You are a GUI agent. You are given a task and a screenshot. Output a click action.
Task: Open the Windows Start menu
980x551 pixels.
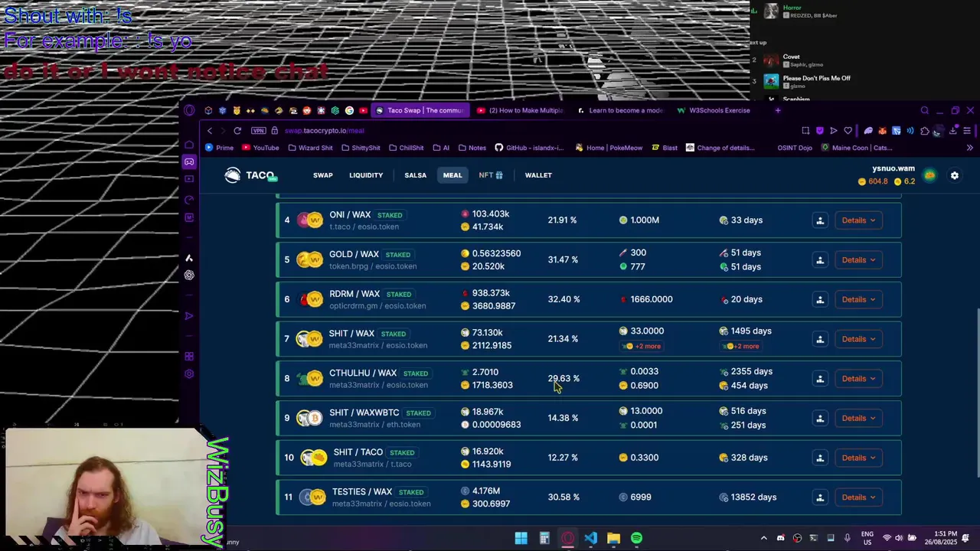point(521,539)
